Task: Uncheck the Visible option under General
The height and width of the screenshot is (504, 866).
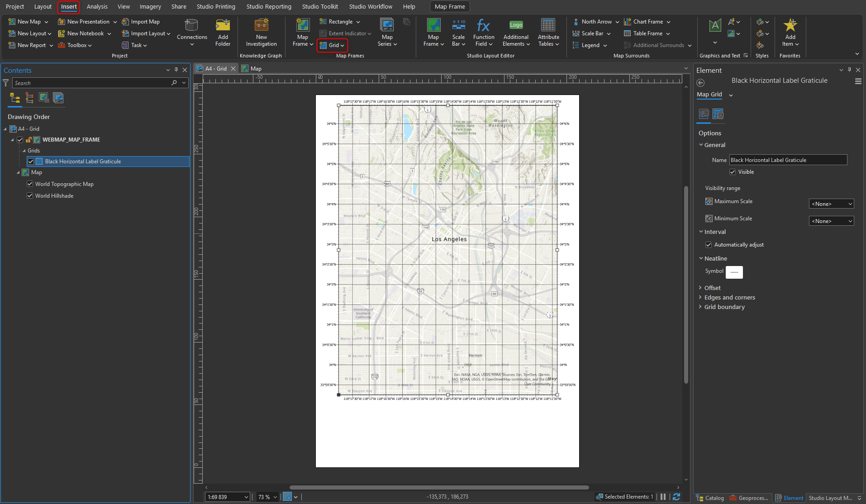Action: click(733, 171)
